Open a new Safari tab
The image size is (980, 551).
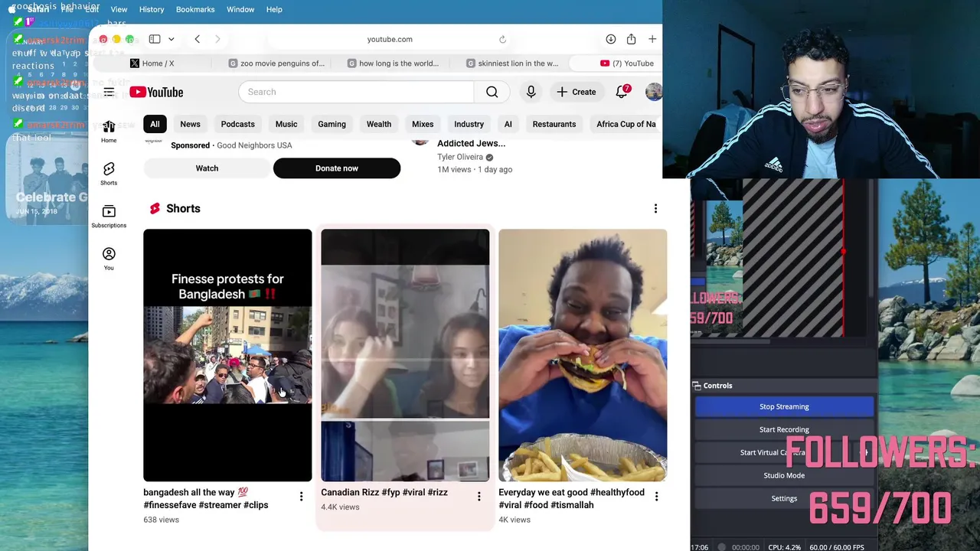point(652,39)
